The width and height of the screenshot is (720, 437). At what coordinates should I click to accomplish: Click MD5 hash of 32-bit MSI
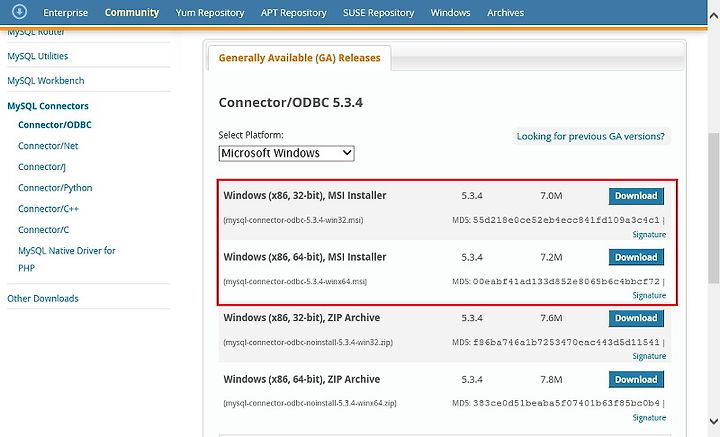coord(566,220)
